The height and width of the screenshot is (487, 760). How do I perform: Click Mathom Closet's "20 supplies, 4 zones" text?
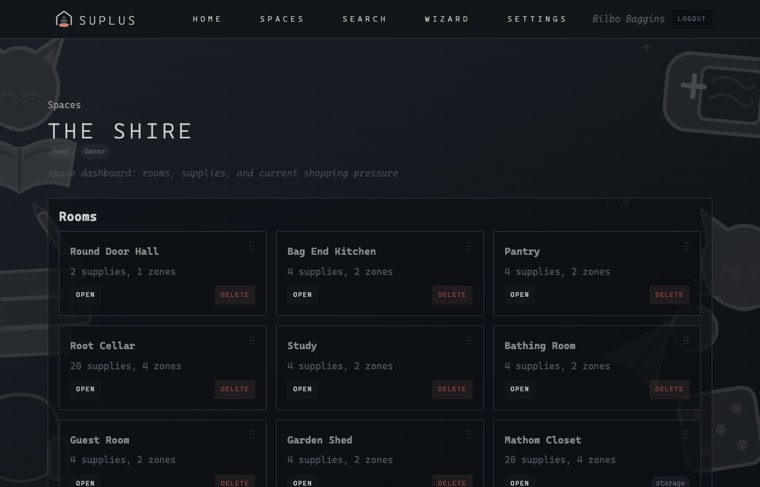(560, 460)
